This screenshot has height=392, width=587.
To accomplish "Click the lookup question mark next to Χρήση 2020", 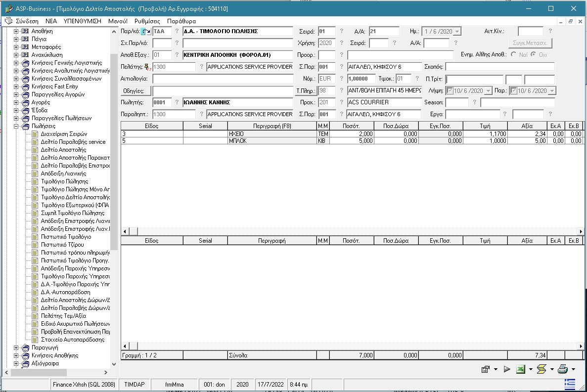I will [x=341, y=43].
